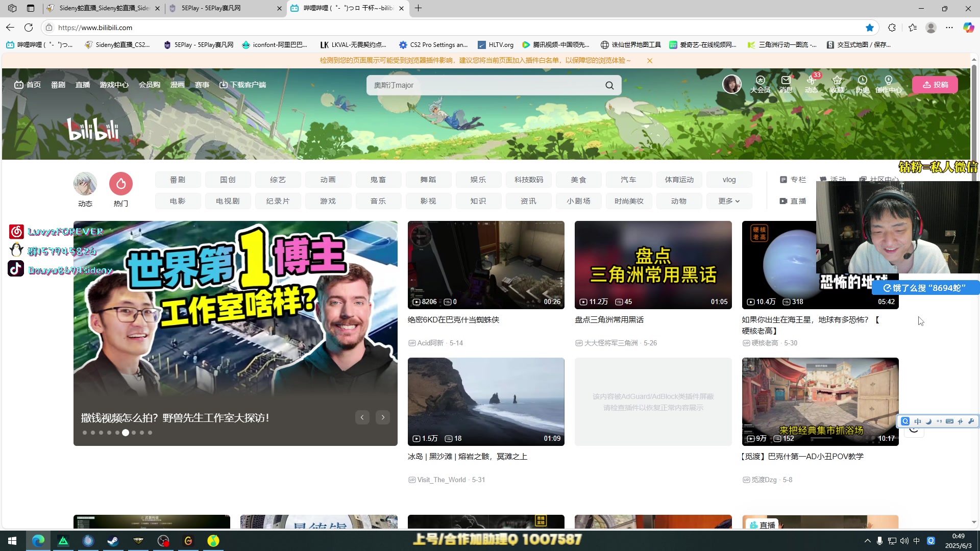The image size is (980, 551).
Task: Open the browser extensions puzzle icon
Action: click(x=892, y=28)
